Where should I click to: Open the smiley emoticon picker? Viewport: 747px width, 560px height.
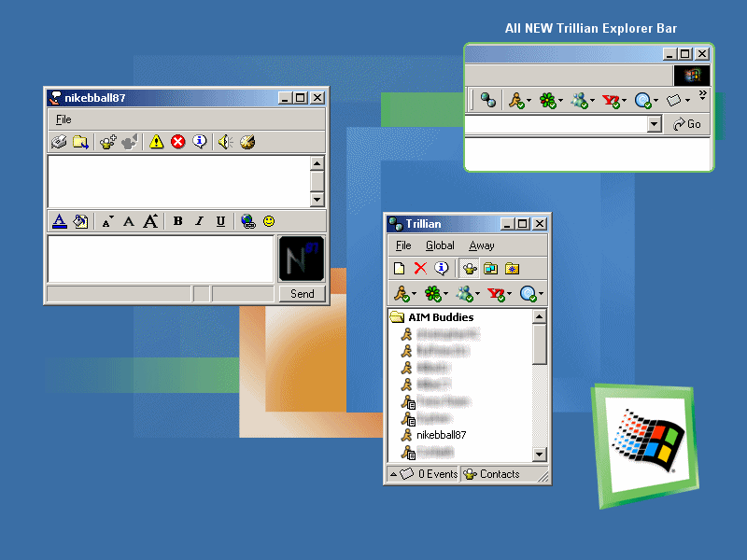[x=269, y=221]
